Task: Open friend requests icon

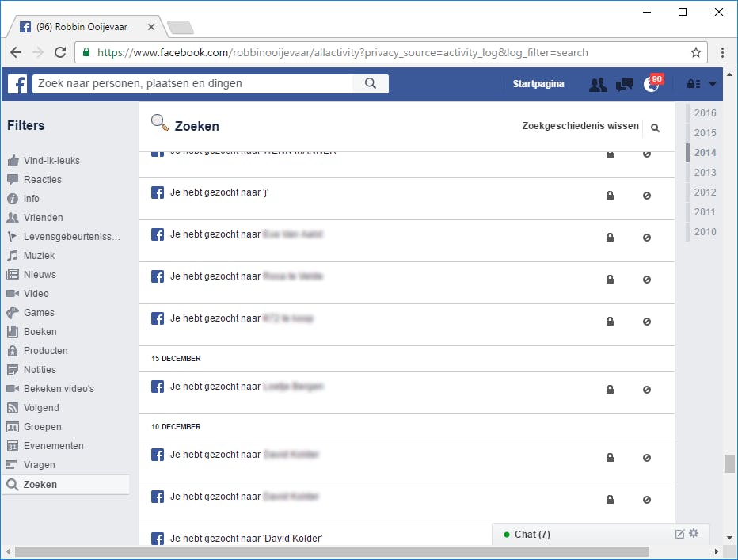Action: [x=598, y=84]
